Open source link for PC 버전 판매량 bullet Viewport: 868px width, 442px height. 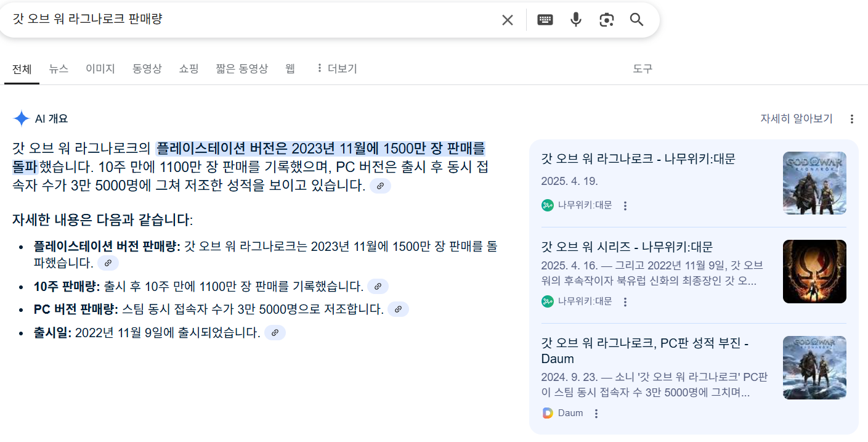pos(398,309)
